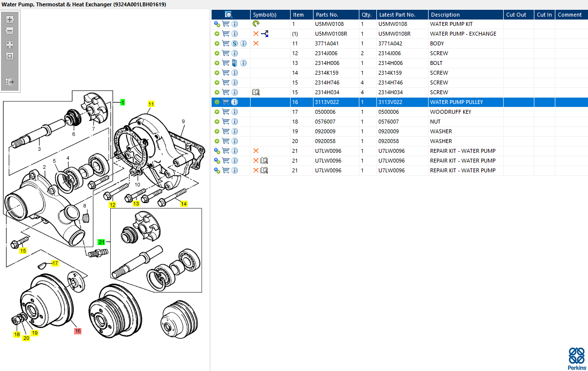Click the S icon in the BODY row

(235, 43)
